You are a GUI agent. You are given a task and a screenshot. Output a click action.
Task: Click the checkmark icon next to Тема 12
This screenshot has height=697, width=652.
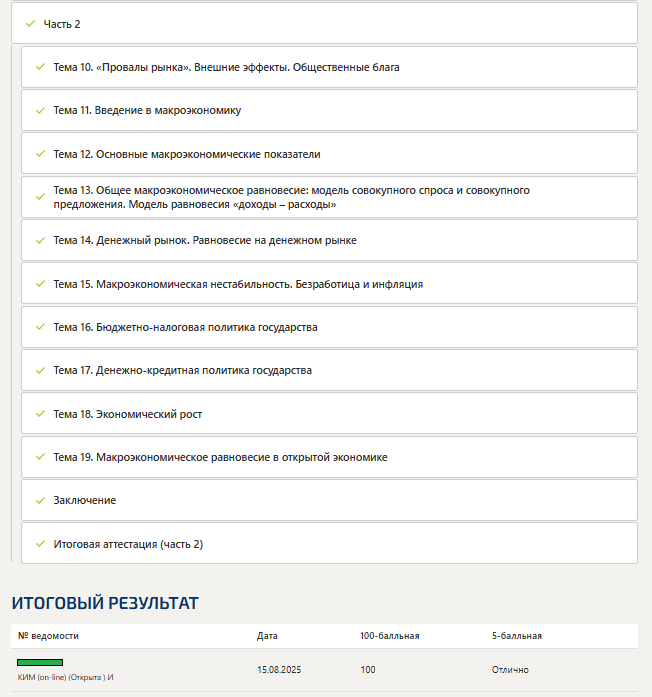tap(40, 154)
